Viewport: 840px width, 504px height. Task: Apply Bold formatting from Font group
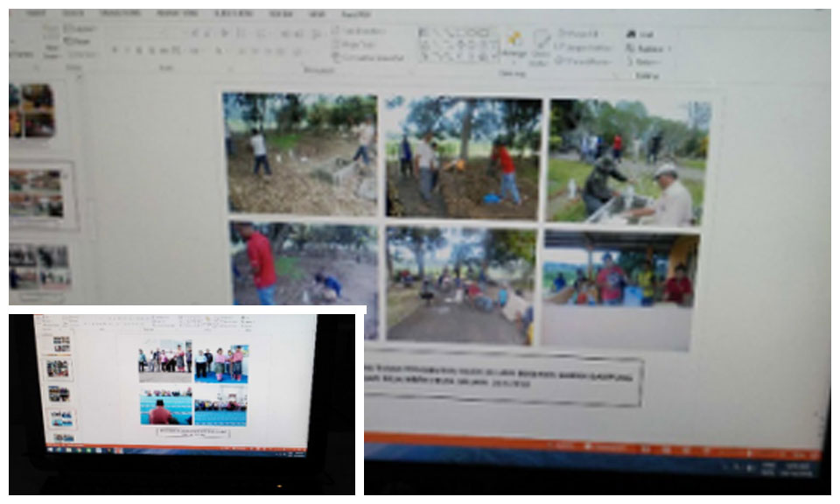click(115, 51)
